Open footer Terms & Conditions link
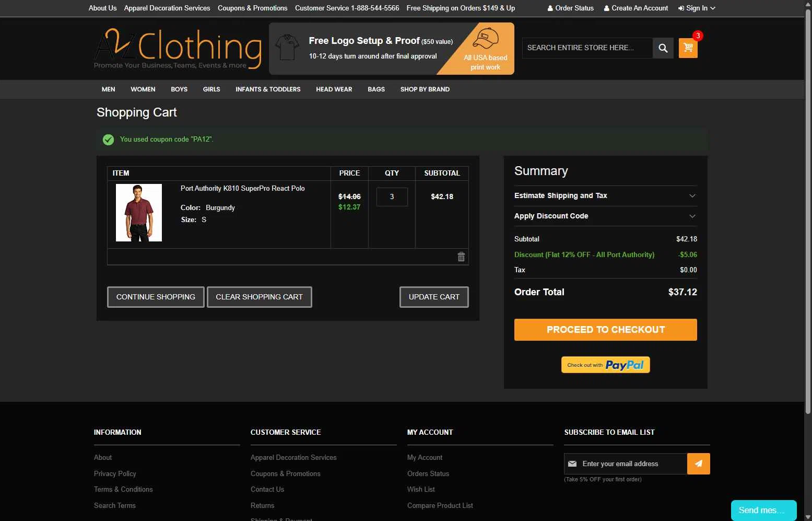Viewport: 812px width, 521px height. tap(123, 489)
